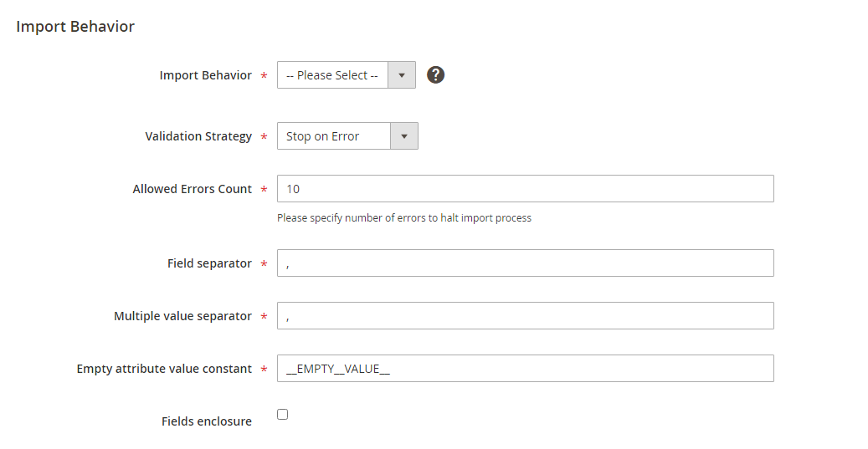Click the Allowed Errors Count label
This screenshot has height=449, width=868.
[x=192, y=189]
